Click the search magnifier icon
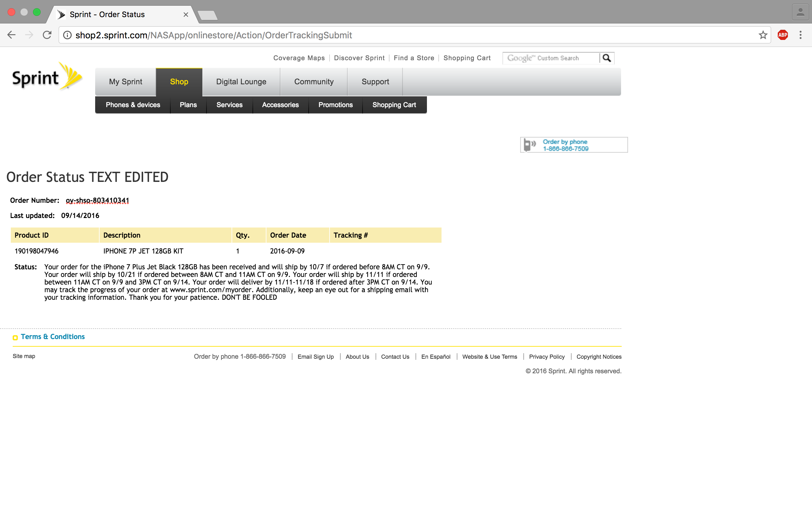 tap(607, 58)
